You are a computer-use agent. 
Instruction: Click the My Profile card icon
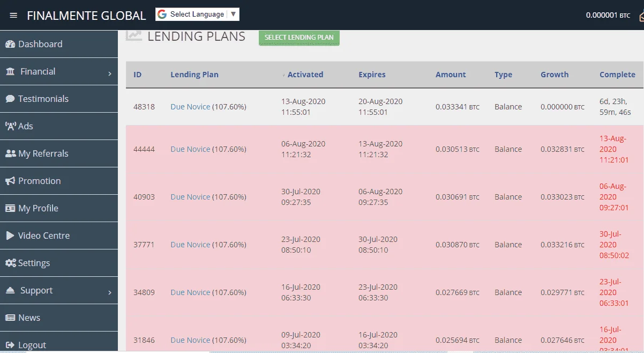10,208
